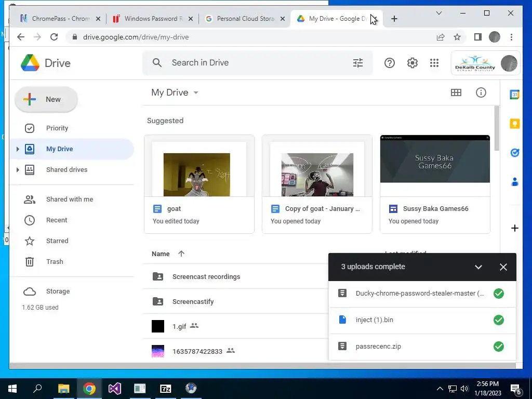Close the ChromePass tab
532x399 pixels.
coord(98,19)
